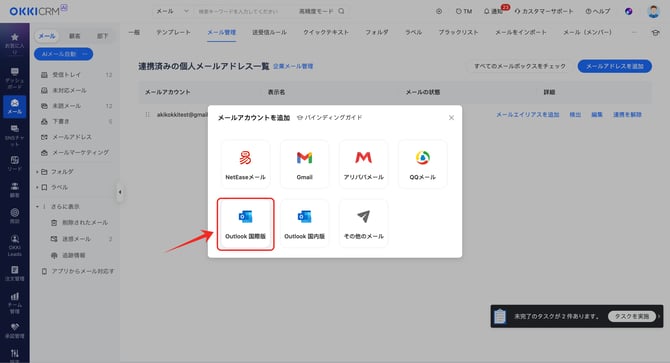Open the メール search scope dropdown
The height and width of the screenshot is (363, 670).
point(172,11)
